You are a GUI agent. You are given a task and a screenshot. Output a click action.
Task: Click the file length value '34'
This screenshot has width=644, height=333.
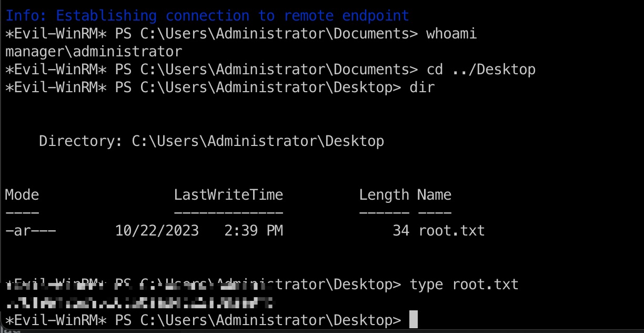point(401,231)
